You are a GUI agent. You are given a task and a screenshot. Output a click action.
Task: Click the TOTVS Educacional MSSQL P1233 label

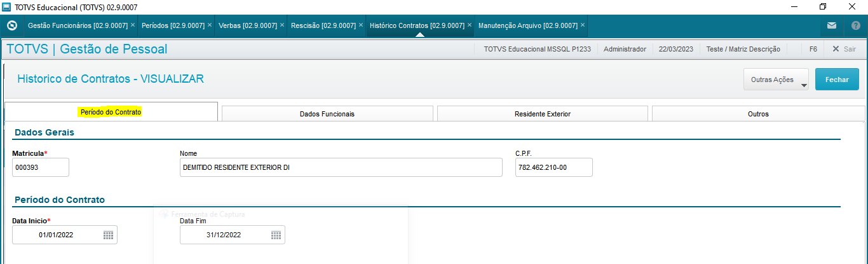[x=537, y=49]
